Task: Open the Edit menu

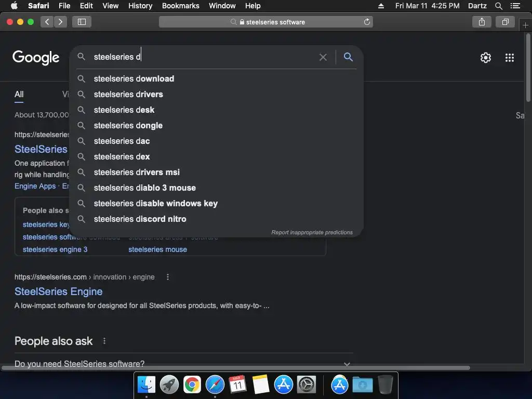Action: click(86, 6)
